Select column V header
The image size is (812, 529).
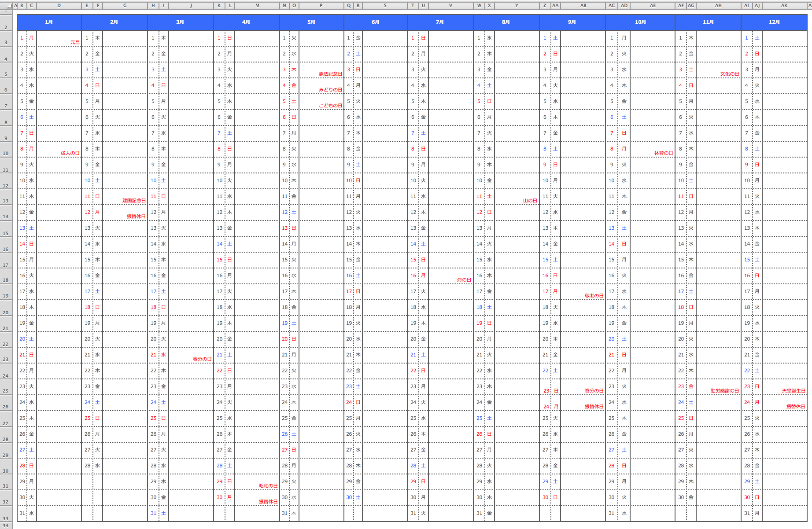451,6
